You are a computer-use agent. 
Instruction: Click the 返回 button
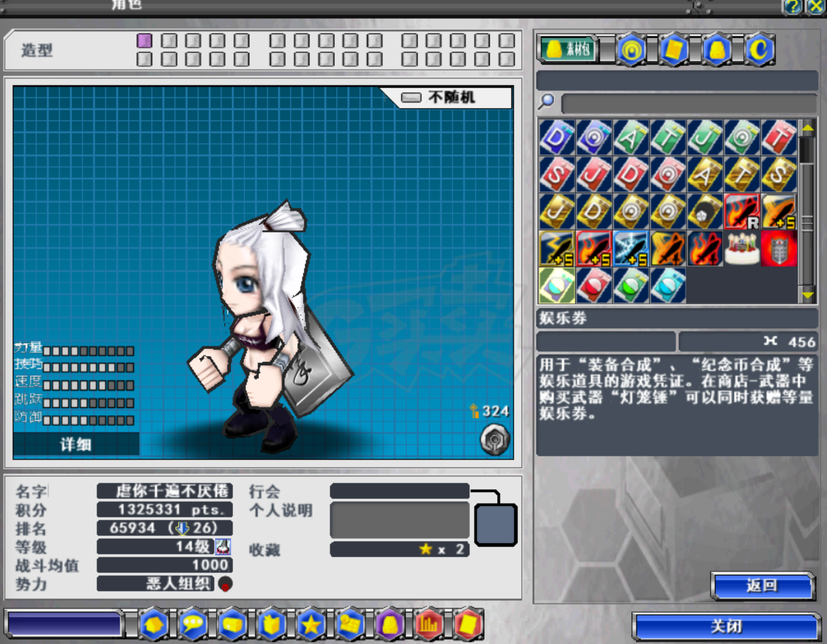763,585
